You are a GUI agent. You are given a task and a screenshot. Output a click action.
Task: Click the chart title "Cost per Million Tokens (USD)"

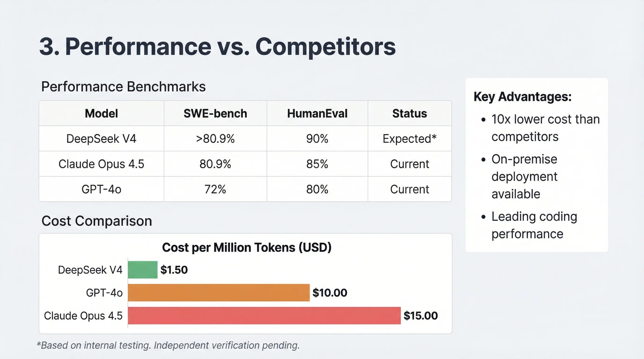[247, 247]
